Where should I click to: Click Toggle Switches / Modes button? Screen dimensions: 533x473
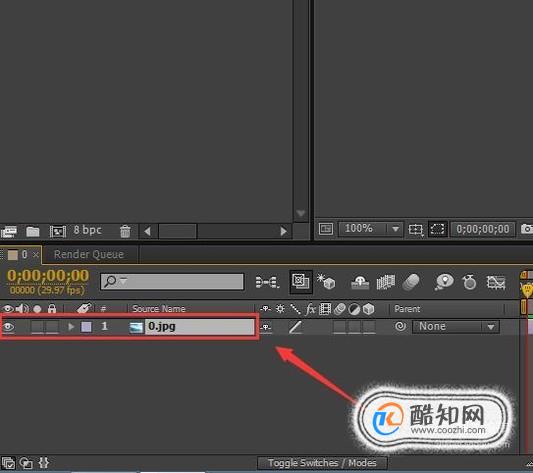[322, 463]
